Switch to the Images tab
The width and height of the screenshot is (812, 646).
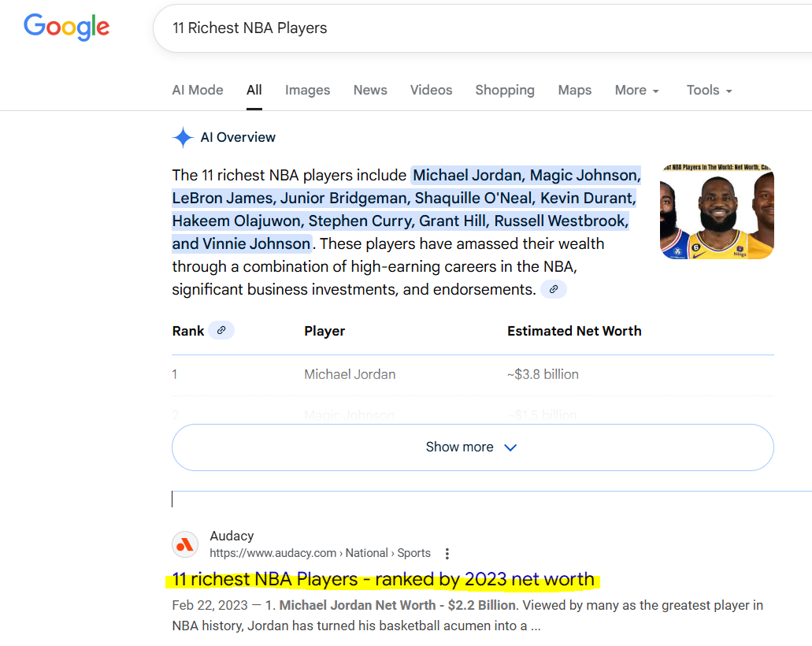[x=307, y=91]
